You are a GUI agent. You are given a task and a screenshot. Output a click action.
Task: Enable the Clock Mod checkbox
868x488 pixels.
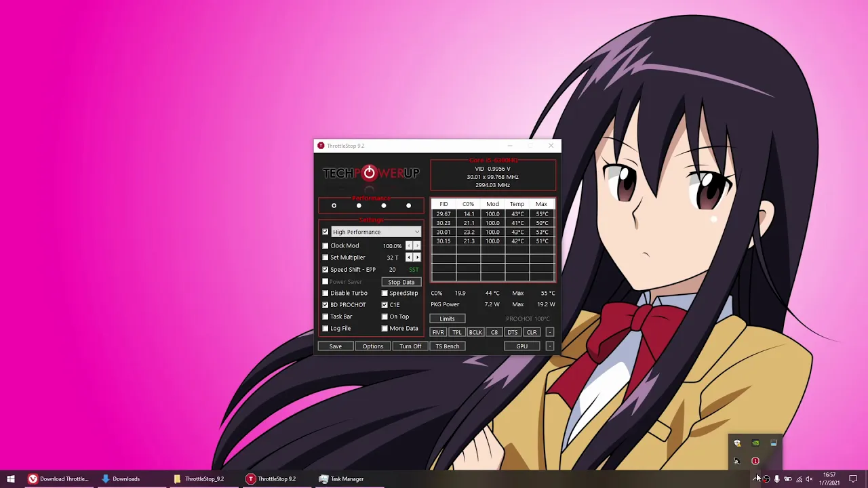pos(325,246)
